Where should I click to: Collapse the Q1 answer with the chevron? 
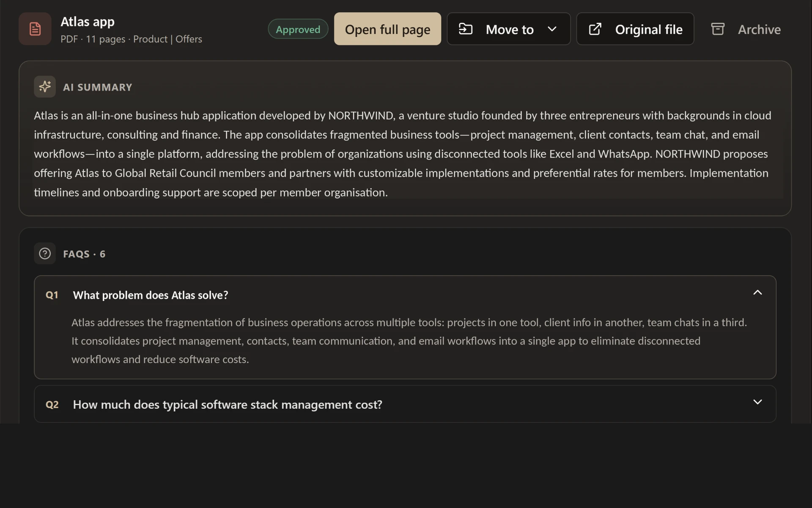pos(757,293)
